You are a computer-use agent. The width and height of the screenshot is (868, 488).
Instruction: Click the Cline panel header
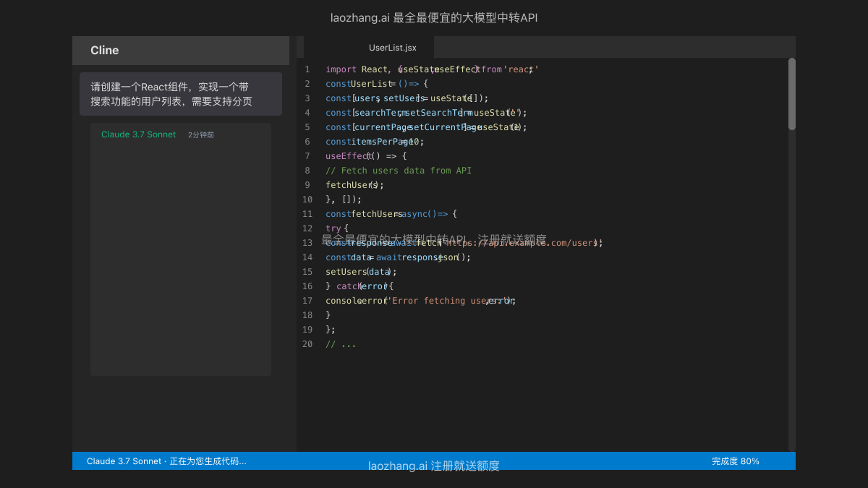click(x=181, y=51)
